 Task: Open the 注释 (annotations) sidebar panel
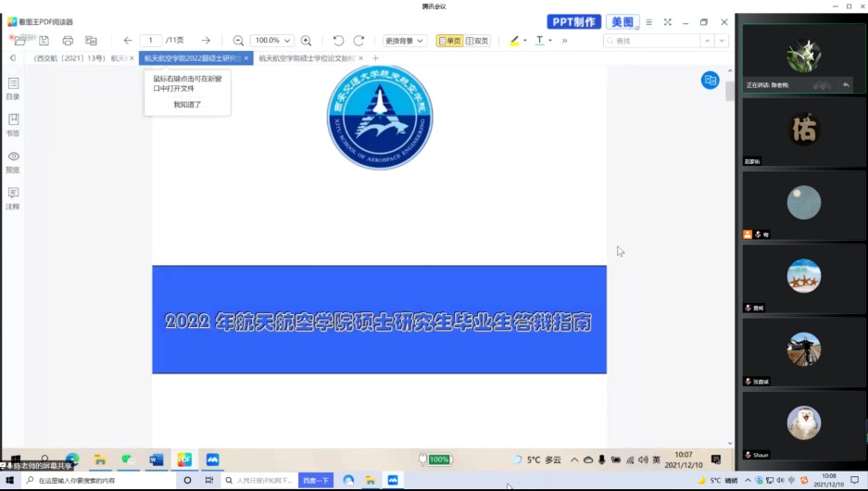pyautogui.click(x=13, y=198)
